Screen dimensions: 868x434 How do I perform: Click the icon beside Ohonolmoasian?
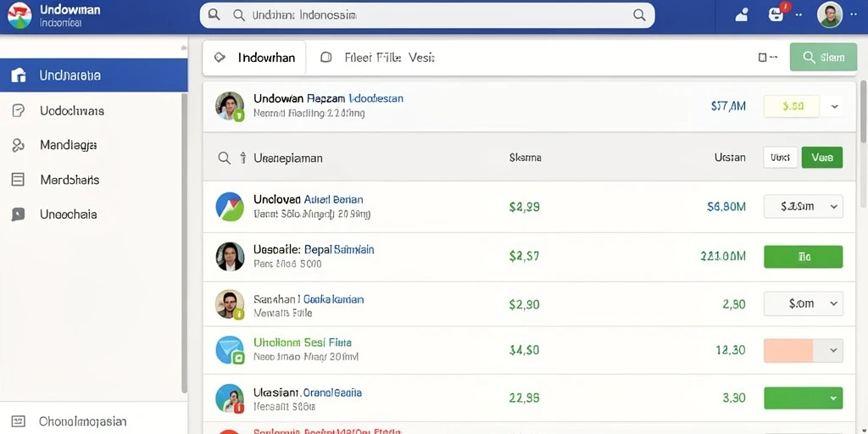pyautogui.click(x=18, y=422)
